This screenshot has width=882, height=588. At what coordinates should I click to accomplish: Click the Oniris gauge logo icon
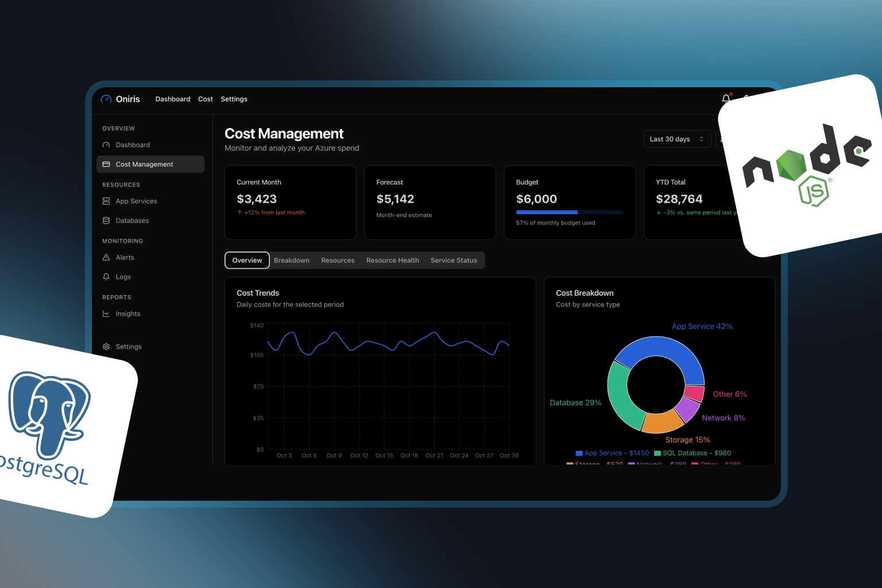106,99
